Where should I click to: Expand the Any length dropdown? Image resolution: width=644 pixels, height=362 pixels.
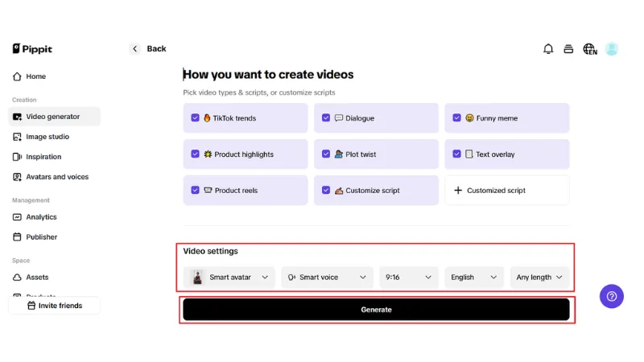click(x=539, y=278)
